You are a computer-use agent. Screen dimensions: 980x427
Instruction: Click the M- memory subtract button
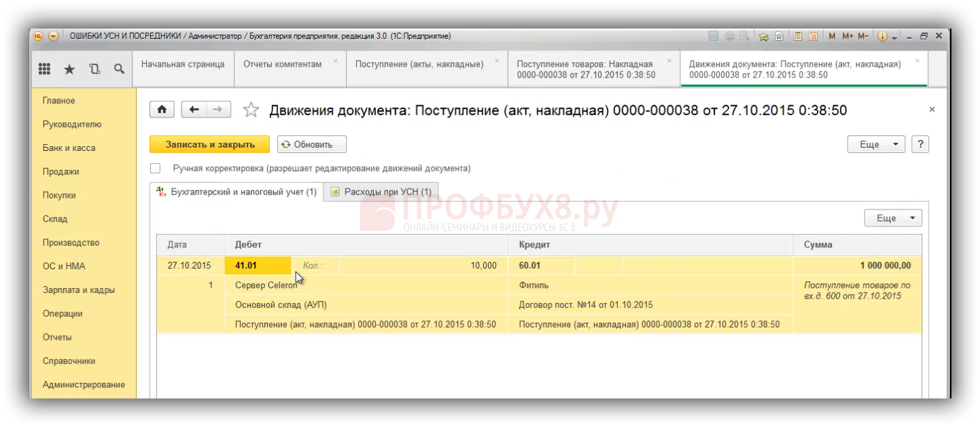tap(862, 36)
